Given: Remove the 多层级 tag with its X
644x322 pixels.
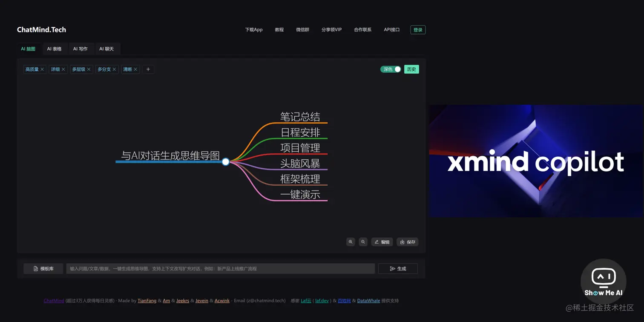Looking at the screenshot, I should point(89,69).
